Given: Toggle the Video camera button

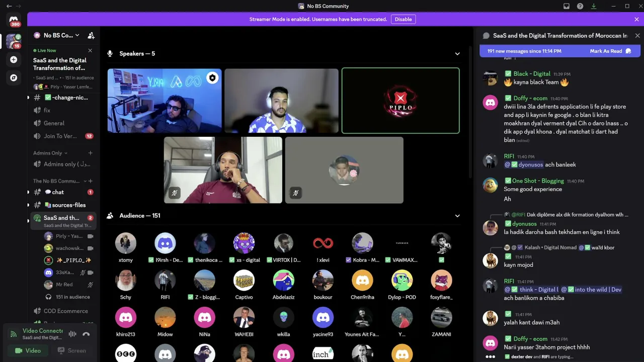Looking at the screenshot, I should [28, 350].
